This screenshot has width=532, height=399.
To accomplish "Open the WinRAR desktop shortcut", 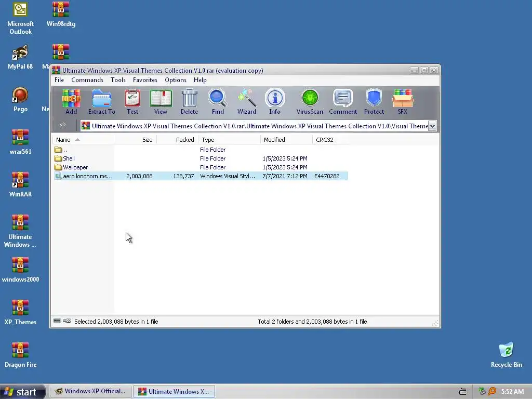I will tap(20, 185).
